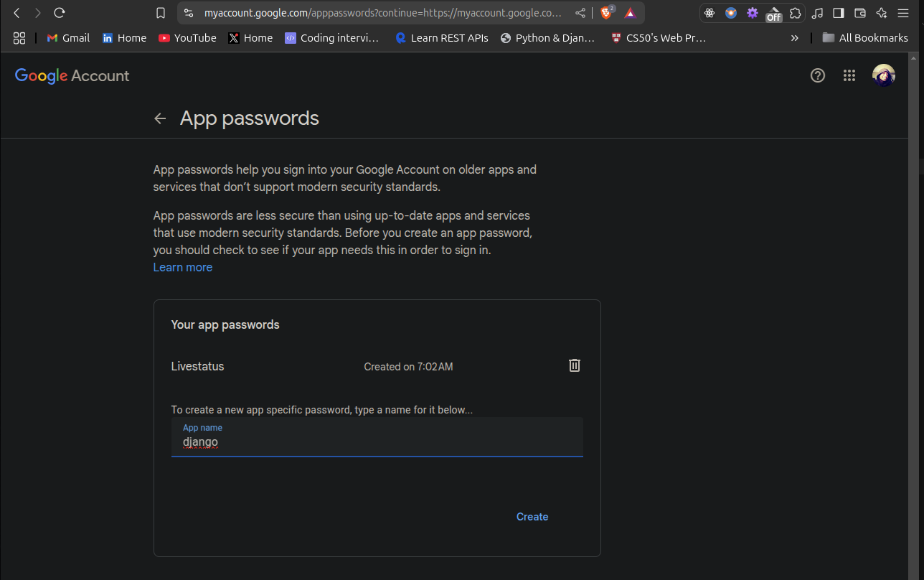Open the media control music note icon
The image size is (924, 580).
point(817,13)
